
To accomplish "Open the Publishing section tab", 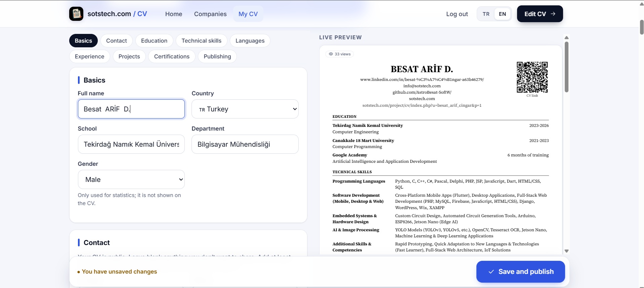I will [217, 56].
